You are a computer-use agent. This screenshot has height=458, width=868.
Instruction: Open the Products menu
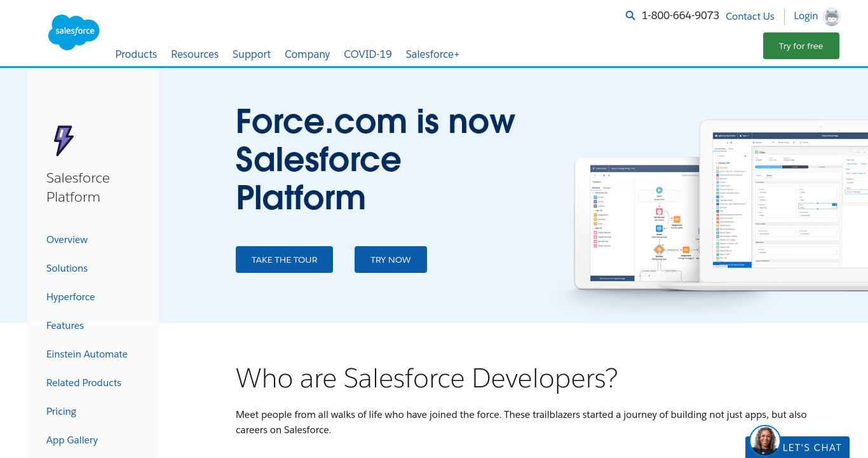tap(136, 54)
